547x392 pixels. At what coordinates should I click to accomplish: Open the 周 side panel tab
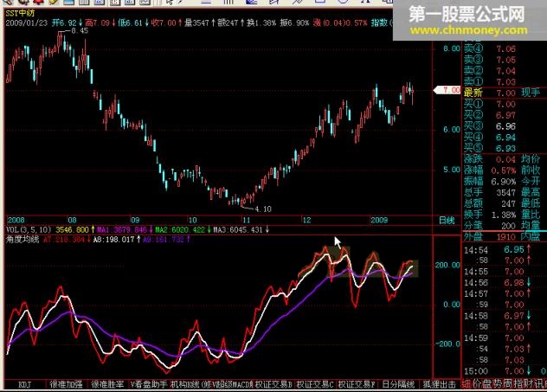507,384
